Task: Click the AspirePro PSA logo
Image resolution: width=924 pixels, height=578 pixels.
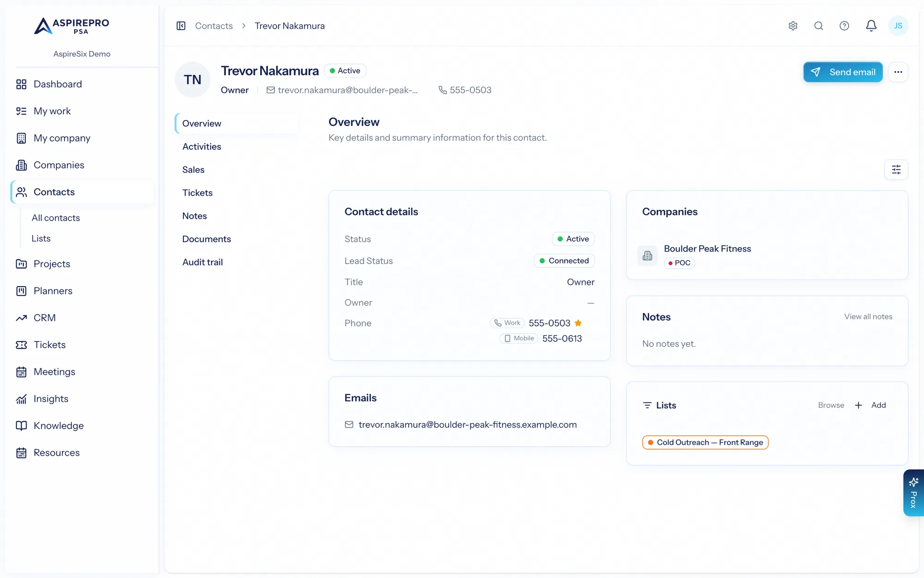Action: 72,26
